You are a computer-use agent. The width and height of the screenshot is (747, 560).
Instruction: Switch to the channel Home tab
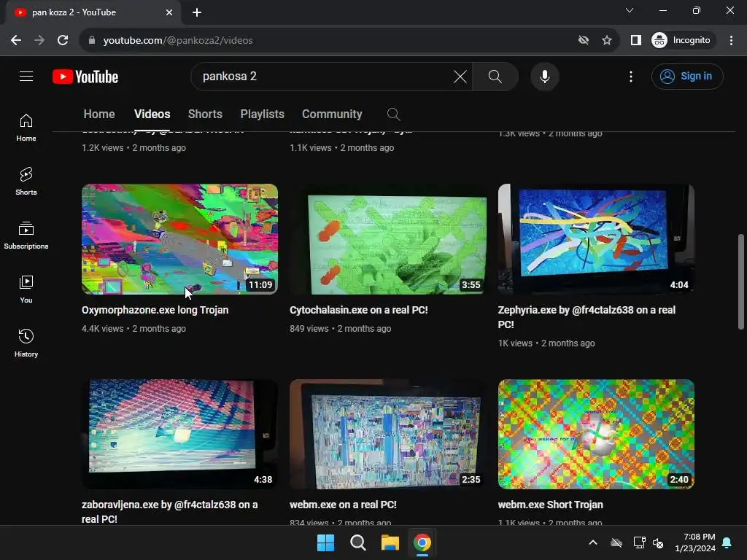click(99, 114)
